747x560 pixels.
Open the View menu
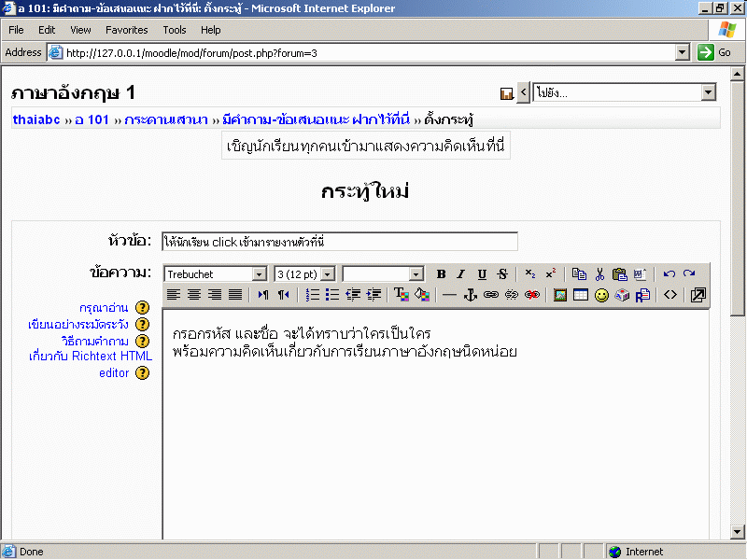[x=80, y=30]
